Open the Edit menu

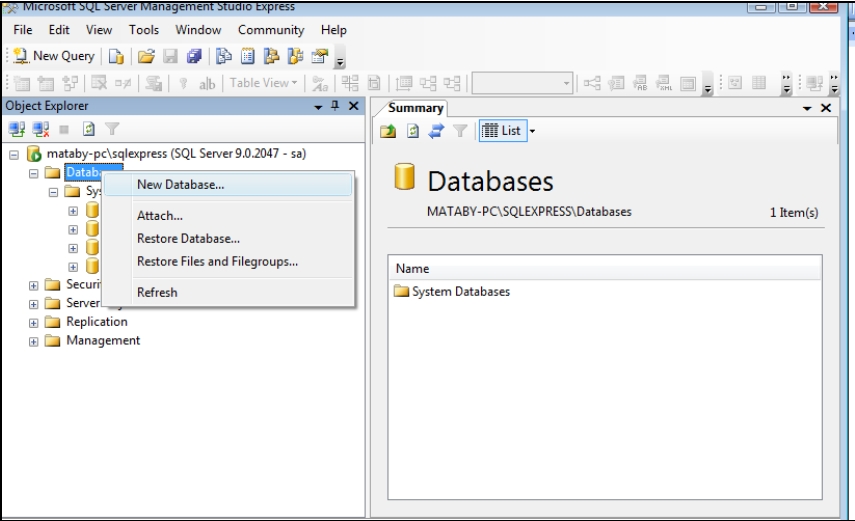59,30
